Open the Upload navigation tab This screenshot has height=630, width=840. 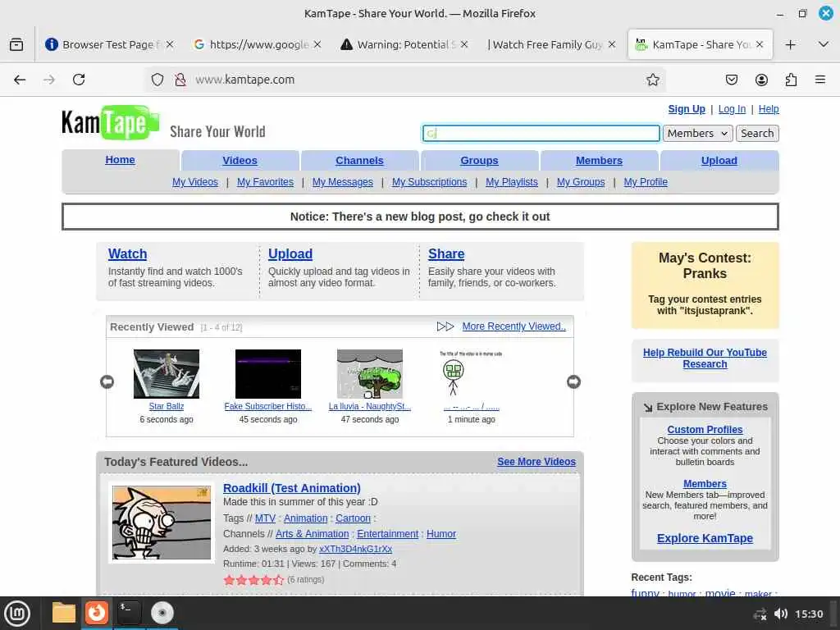pyautogui.click(x=719, y=160)
